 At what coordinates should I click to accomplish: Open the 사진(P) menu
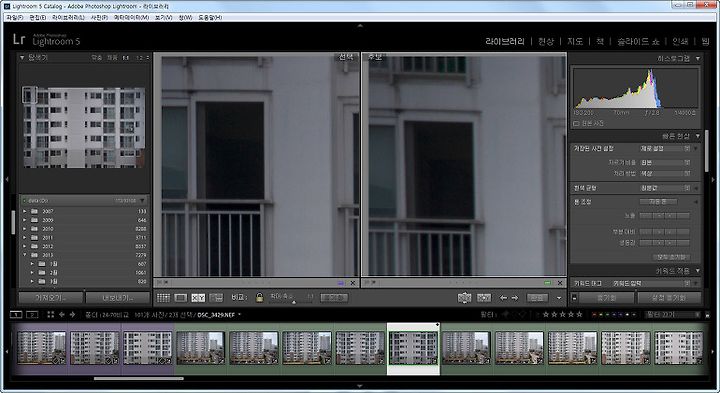(99, 17)
